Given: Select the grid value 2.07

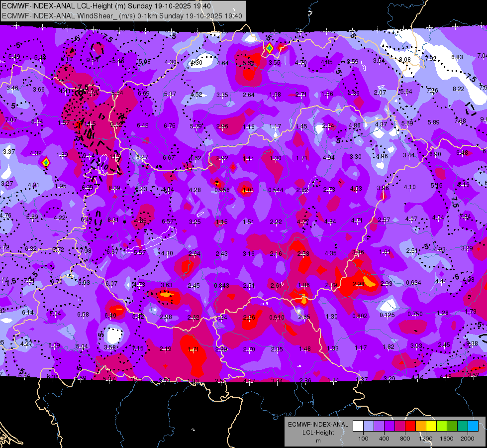Looking at the screenshot, I should pyautogui.click(x=380, y=92).
